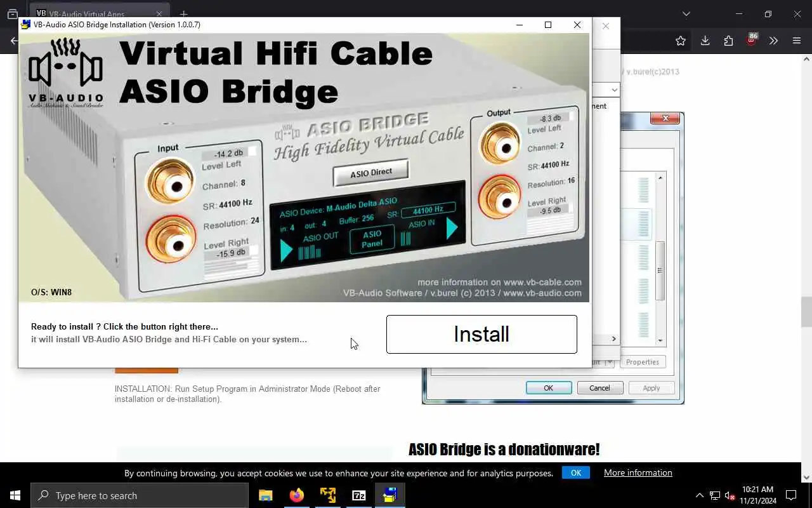Click the 'Type here to search' box
The width and height of the screenshot is (812, 508).
click(140, 495)
